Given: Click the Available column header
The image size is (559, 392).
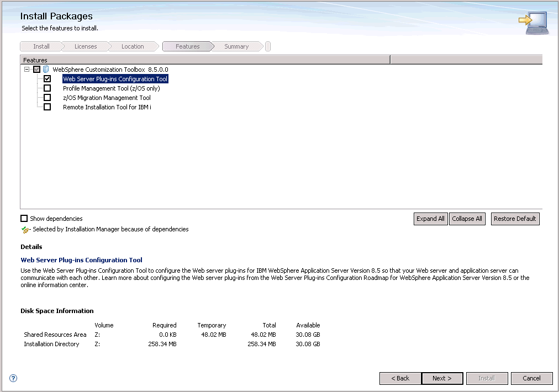Looking at the screenshot, I should 308,325.
